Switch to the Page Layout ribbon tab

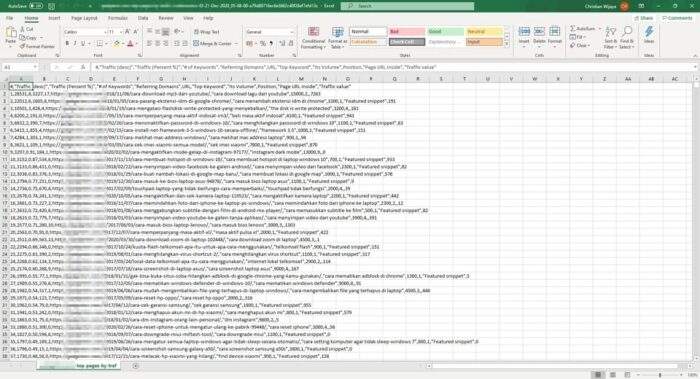tap(84, 18)
